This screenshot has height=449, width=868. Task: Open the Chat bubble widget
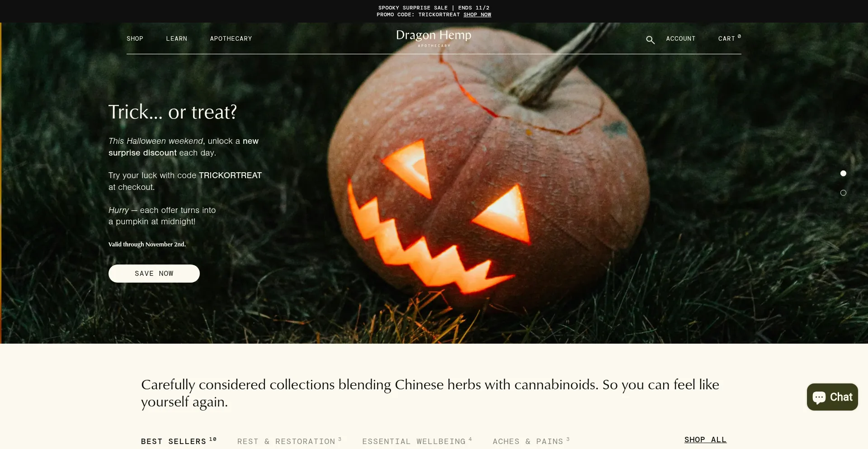click(832, 397)
